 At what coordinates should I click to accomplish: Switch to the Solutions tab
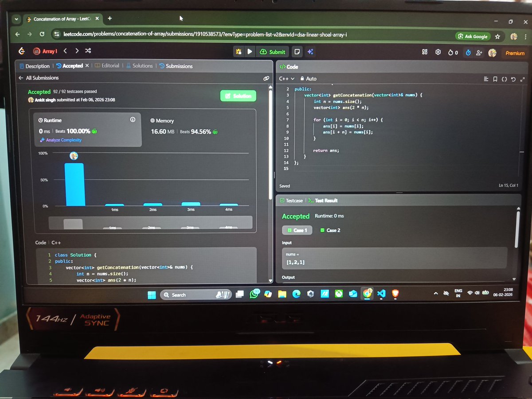pos(139,66)
